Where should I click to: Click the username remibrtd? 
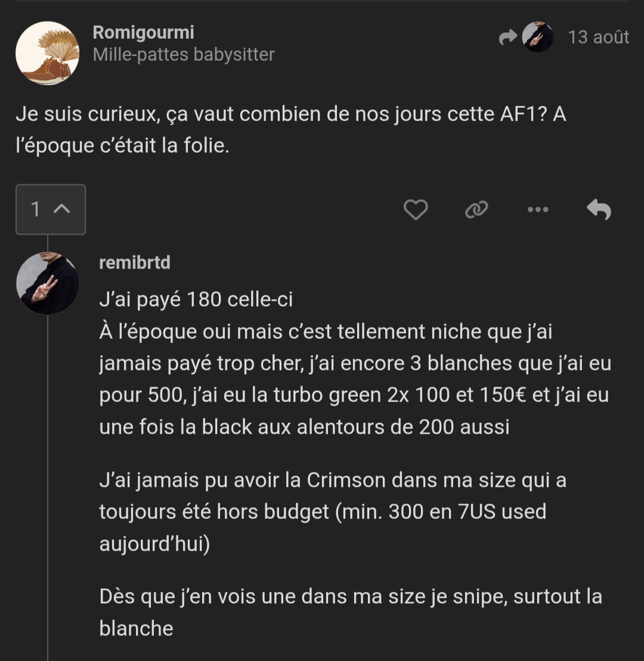click(x=135, y=262)
